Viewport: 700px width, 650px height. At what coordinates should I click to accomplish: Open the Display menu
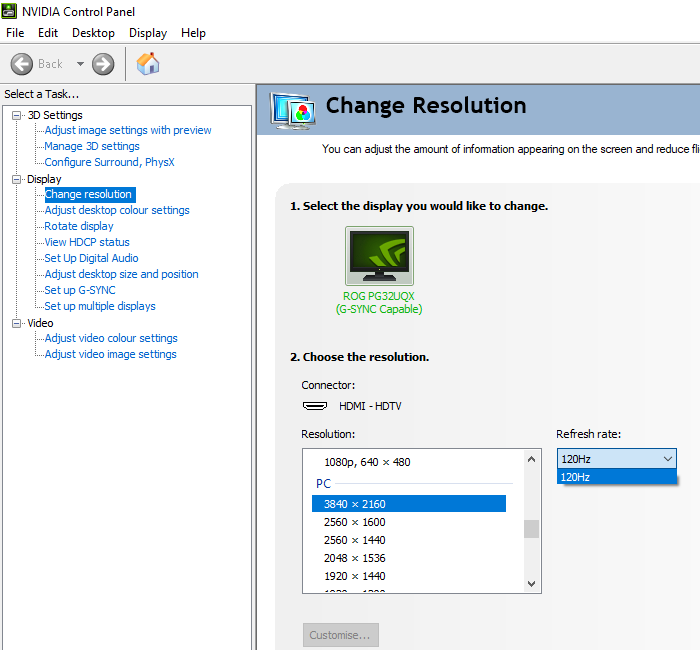pyautogui.click(x=148, y=33)
